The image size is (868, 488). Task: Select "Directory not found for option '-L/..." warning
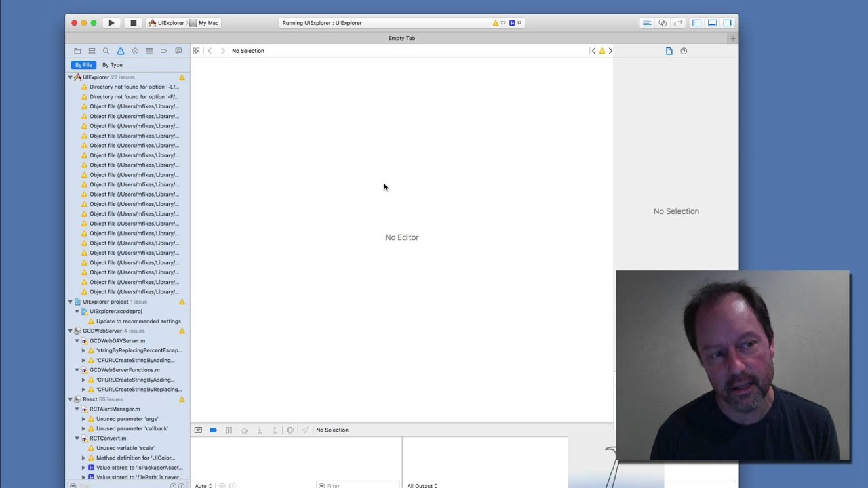click(134, 87)
